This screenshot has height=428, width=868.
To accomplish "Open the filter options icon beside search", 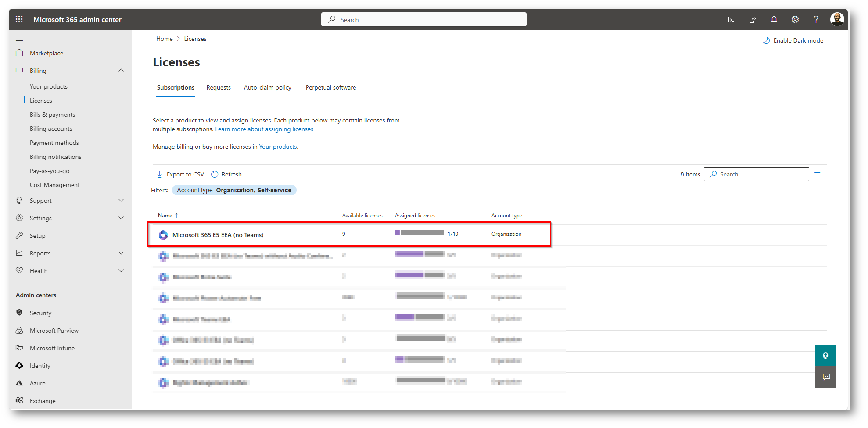I will pos(818,174).
